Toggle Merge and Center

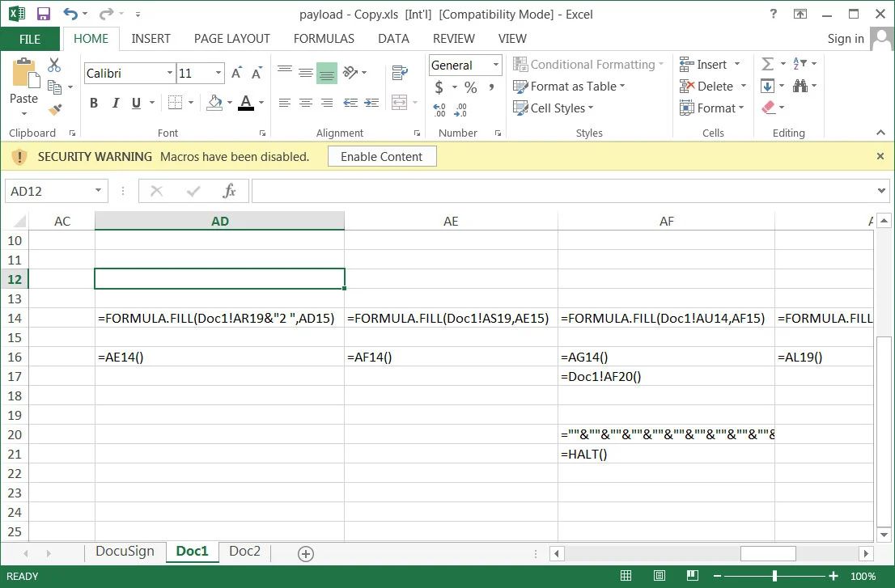[x=399, y=102]
